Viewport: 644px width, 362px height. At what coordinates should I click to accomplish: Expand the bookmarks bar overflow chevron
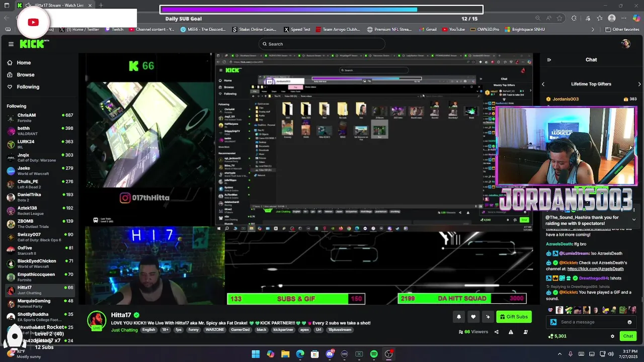click(x=593, y=30)
